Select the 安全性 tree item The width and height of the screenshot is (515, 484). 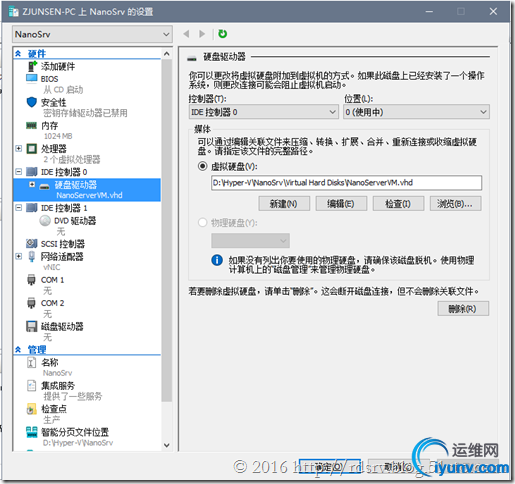point(53,102)
